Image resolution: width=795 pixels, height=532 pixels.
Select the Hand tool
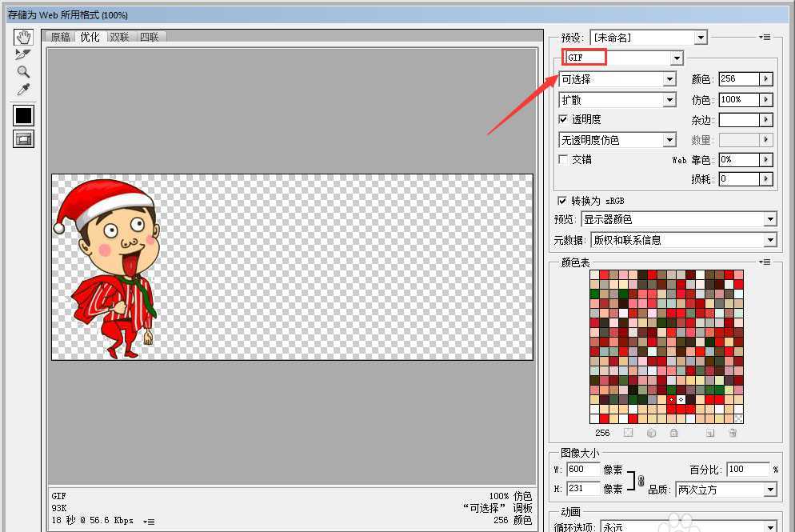pos(24,38)
